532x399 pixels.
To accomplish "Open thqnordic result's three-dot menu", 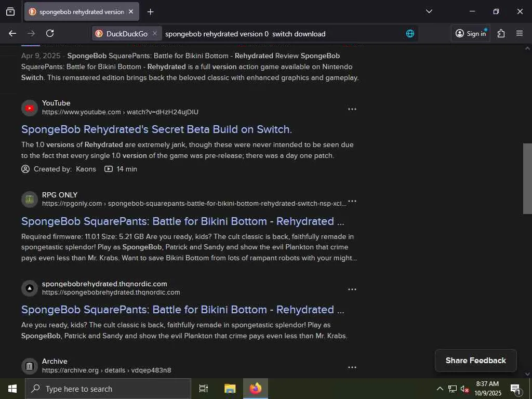I will tap(352, 289).
